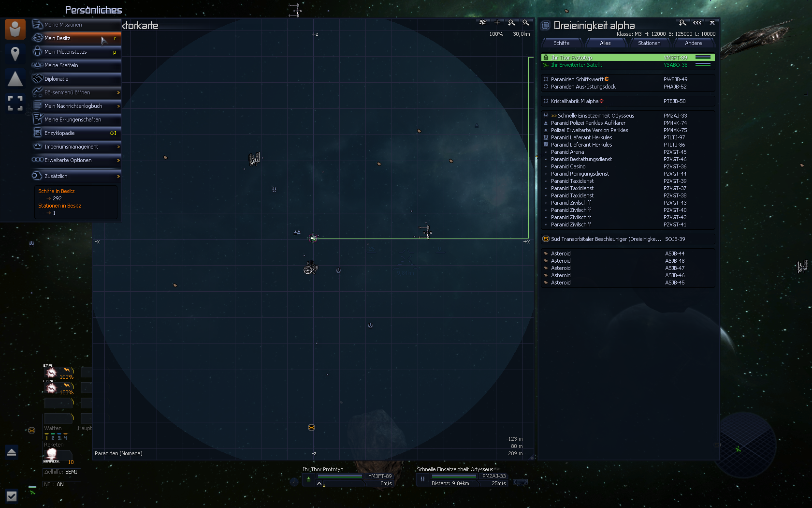The height and width of the screenshot is (508, 812).
Task: Click the Schiffe in Besitz link
Action: [57, 191]
